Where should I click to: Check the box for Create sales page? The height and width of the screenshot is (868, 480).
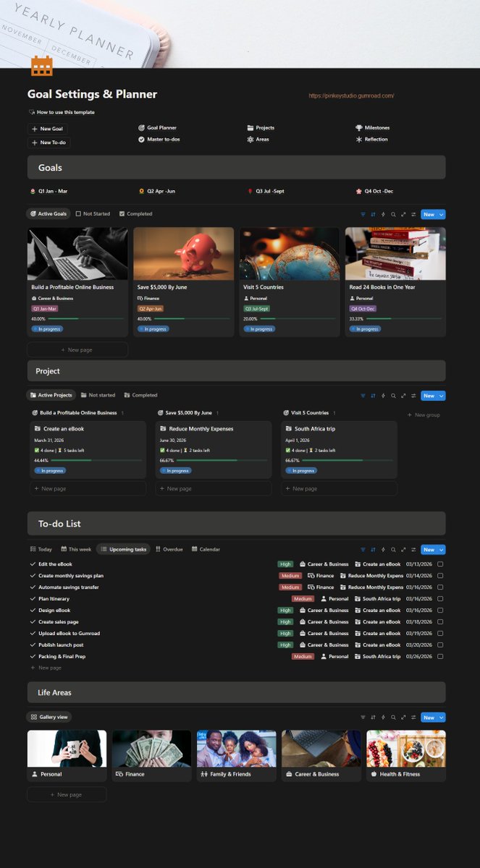coord(440,622)
